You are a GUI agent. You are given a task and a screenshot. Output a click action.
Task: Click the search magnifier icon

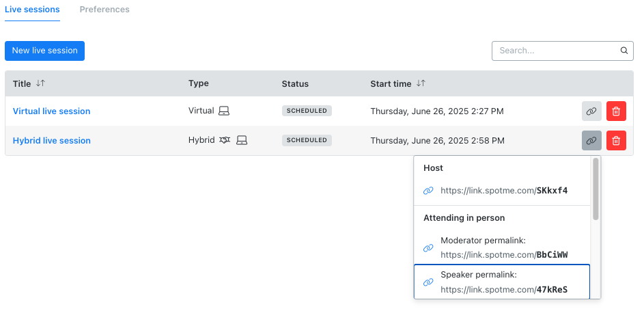(x=624, y=51)
